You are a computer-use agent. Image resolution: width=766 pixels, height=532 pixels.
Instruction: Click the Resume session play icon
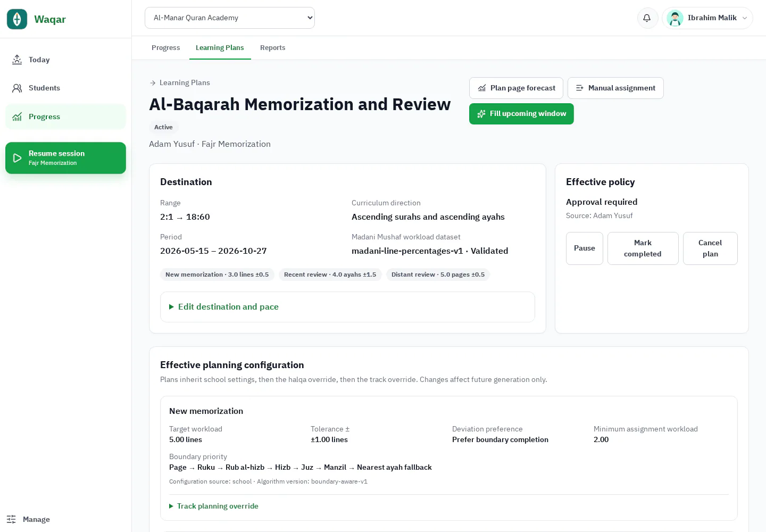[x=17, y=158]
